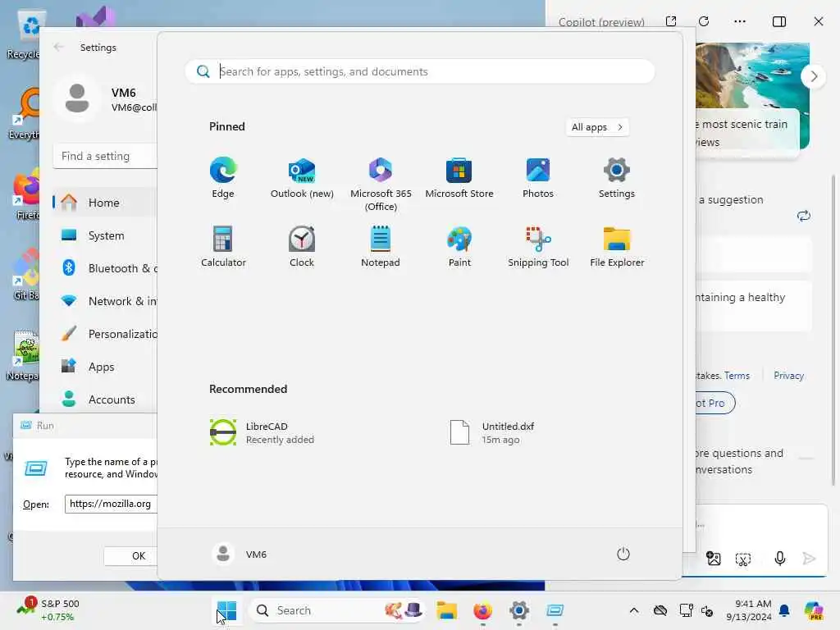This screenshot has width=840, height=630.
Task: Open Personalization settings category
Action: [x=105, y=334]
